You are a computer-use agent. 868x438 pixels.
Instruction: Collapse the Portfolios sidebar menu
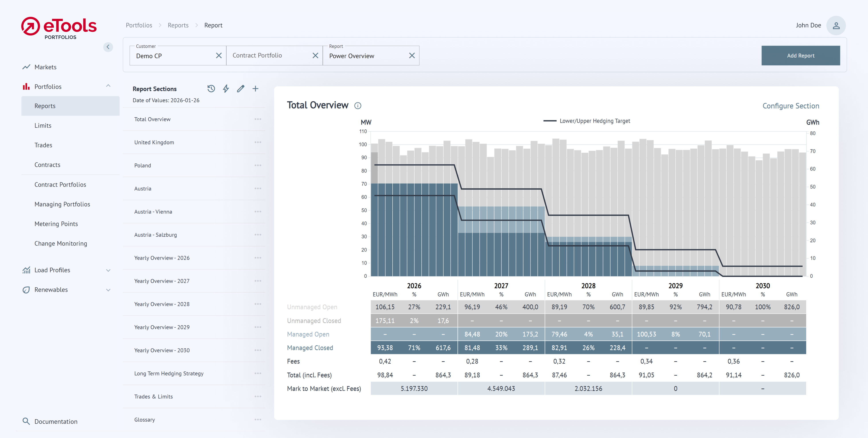coord(108,86)
